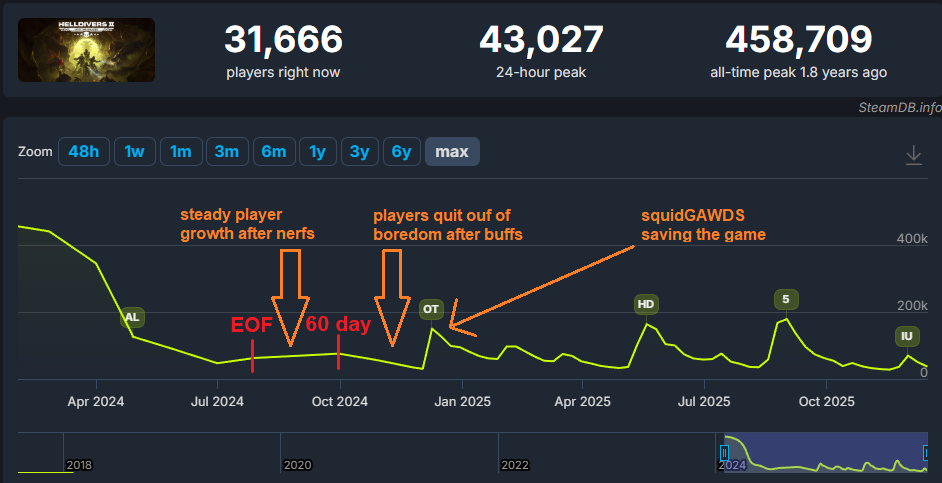Click the Zoom label beside range buttons
This screenshot has width=942, height=483.
click(x=35, y=151)
